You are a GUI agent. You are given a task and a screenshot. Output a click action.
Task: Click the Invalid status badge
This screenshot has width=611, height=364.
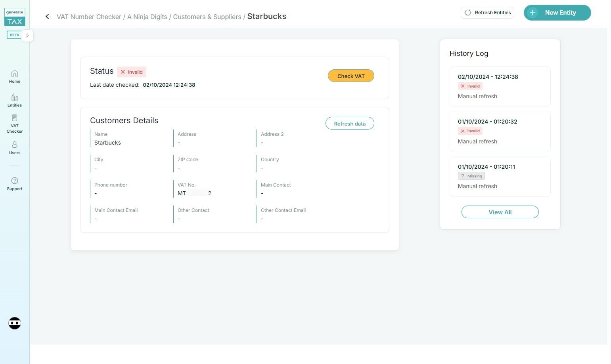(132, 72)
